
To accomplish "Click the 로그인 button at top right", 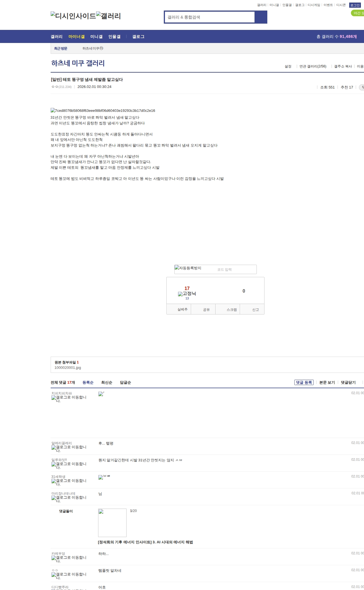I will 355,5.
